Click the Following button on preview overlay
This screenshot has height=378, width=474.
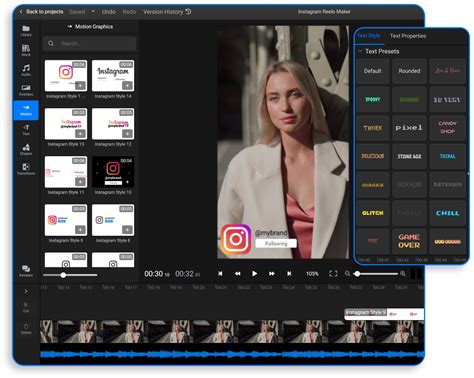276,243
